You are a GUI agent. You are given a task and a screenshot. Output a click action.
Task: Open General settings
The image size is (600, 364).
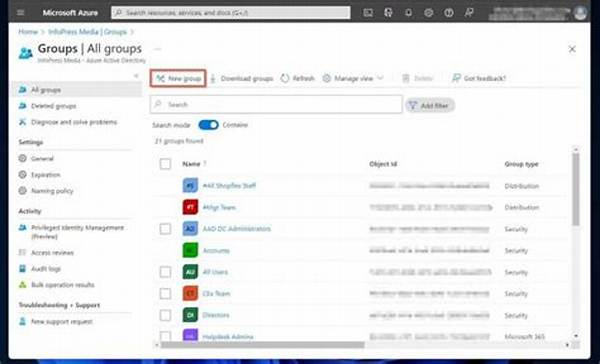coord(36,158)
